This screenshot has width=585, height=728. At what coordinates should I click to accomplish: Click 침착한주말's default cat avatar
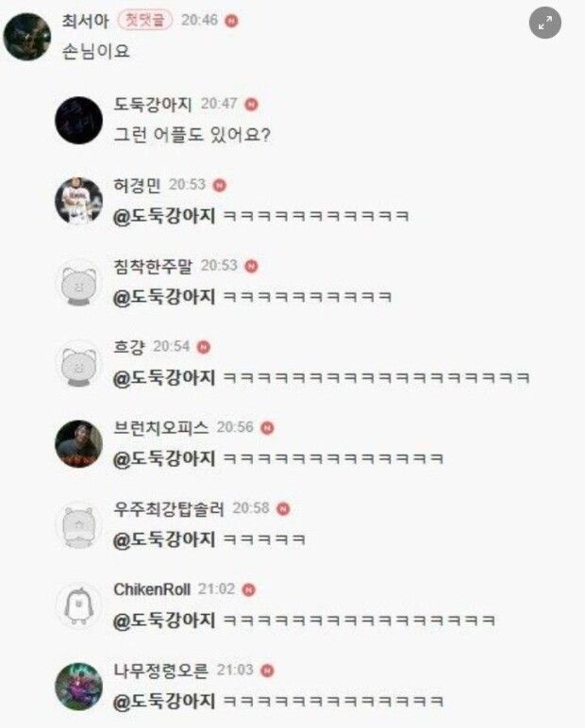click(x=78, y=282)
